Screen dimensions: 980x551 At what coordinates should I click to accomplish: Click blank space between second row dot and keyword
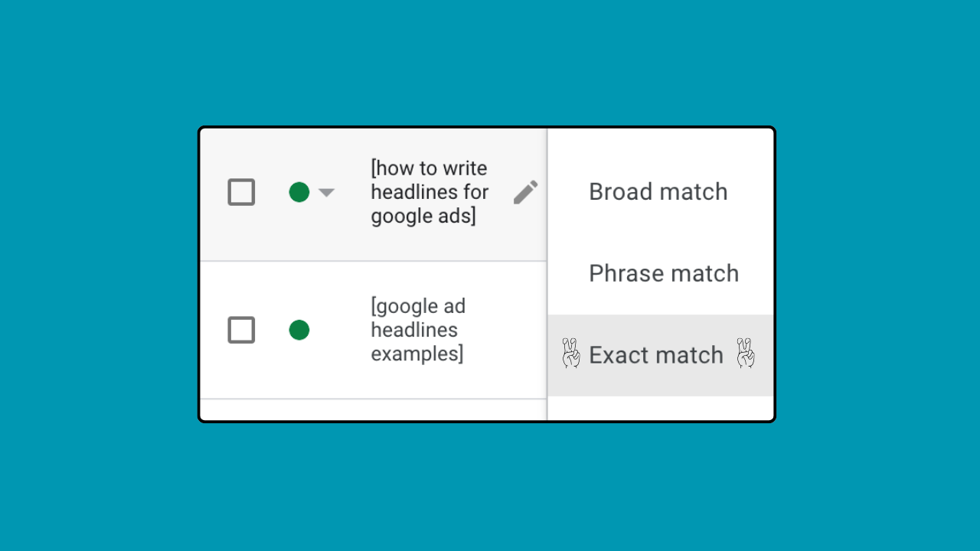point(339,330)
